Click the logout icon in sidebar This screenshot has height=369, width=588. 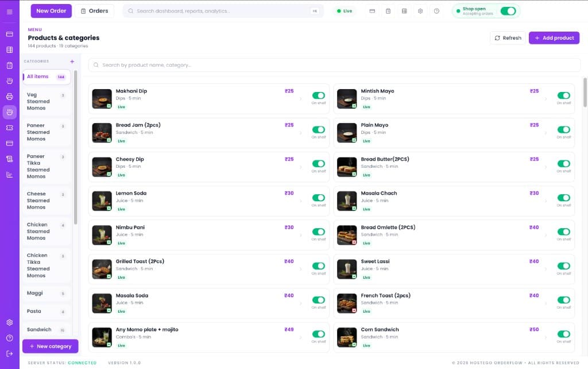[9, 353]
